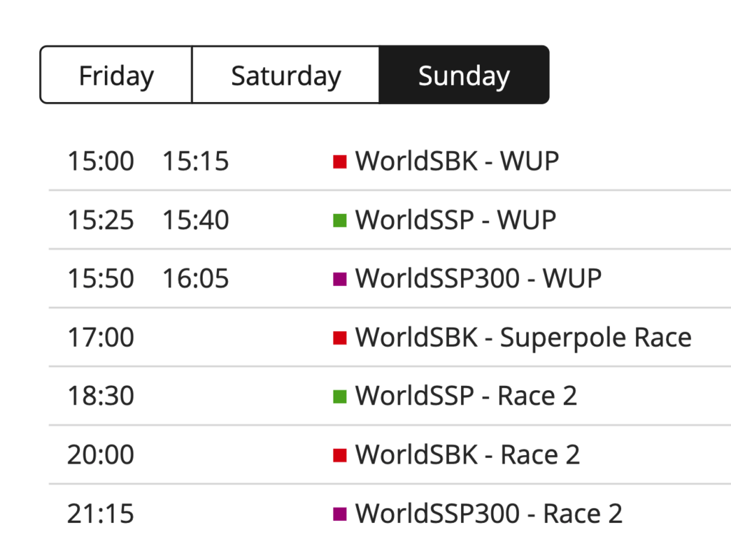
Task: Open WorldSSP300 - Race 2 entry
Action: (x=488, y=514)
